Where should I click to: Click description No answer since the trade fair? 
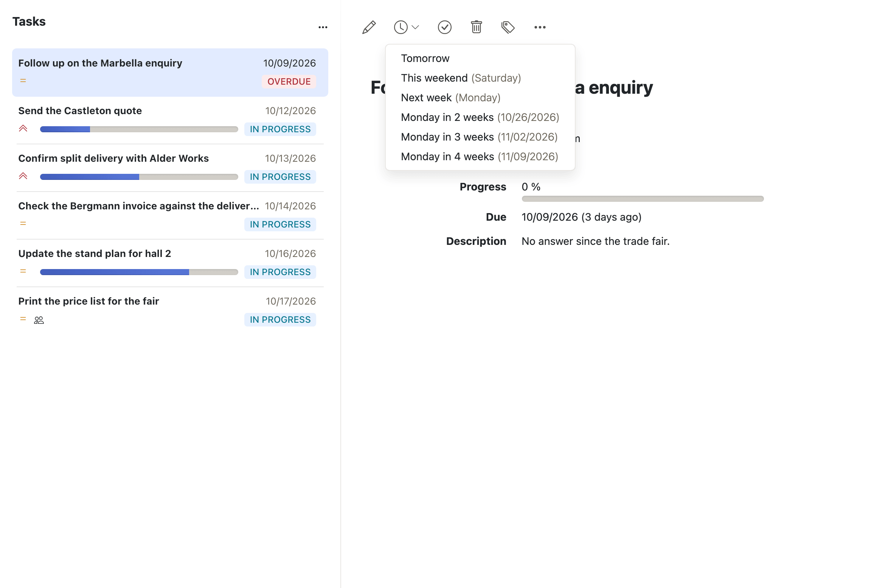tap(595, 241)
